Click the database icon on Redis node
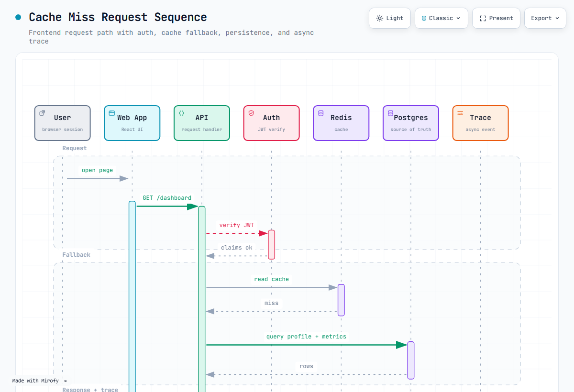Screen dimensions: 574x392 321,113
